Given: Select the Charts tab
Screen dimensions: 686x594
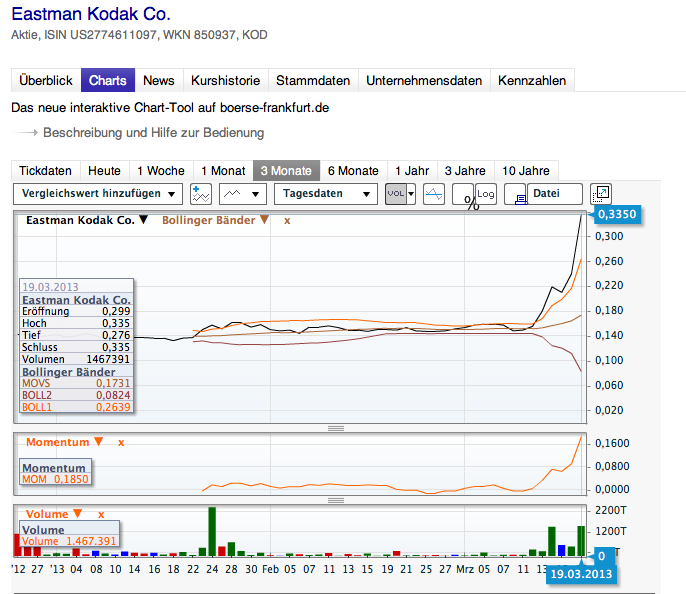Looking at the screenshot, I should click(x=108, y=80).
